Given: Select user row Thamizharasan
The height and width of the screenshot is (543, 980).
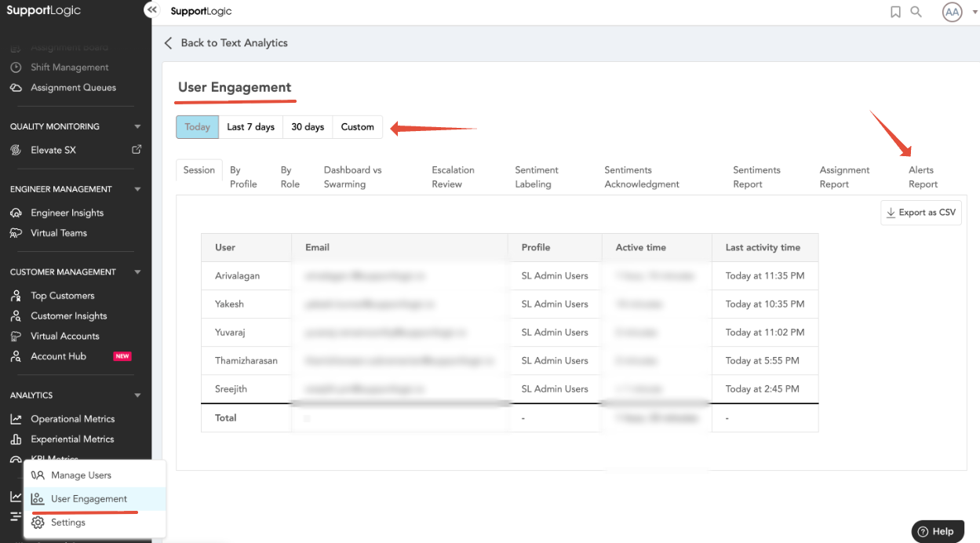Looking at the screenshot, I should click(x=510, y=361).
